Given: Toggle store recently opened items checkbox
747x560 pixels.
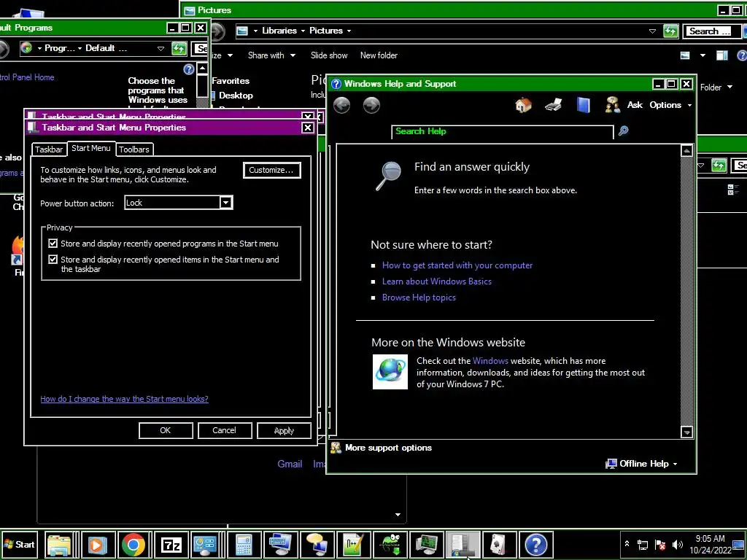Looking at the screenshot, I should click(x=53, y=260).
